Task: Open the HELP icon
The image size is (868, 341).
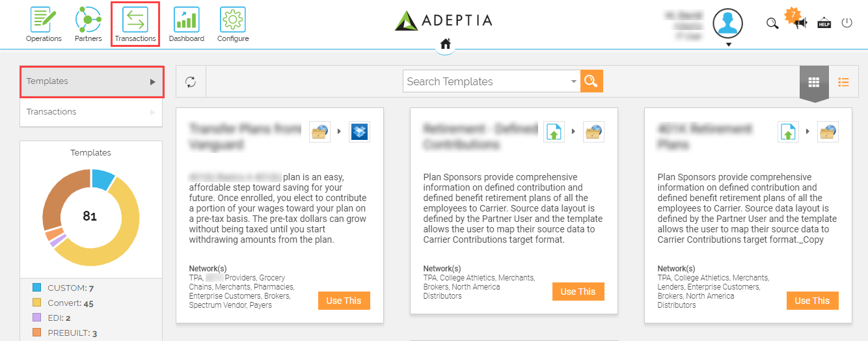Action: 824,23
